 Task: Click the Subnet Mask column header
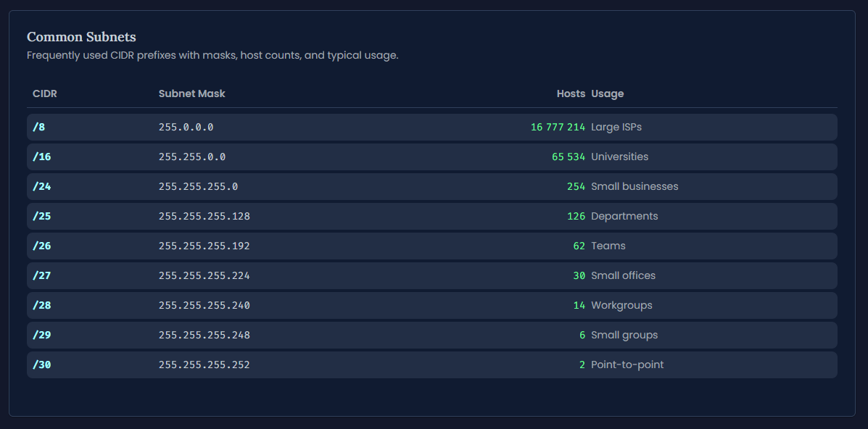point(191,93)
